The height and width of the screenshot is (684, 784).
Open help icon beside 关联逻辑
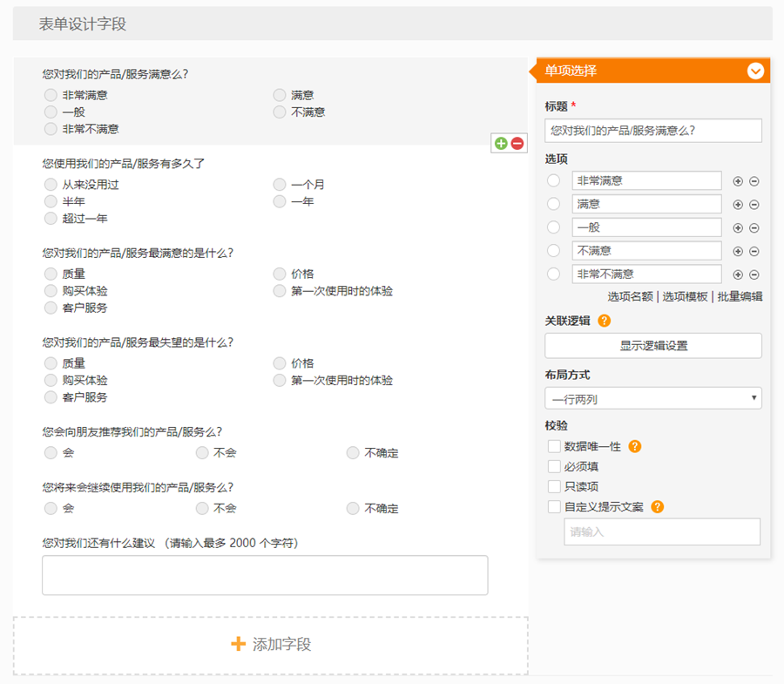tap(604, 321)
